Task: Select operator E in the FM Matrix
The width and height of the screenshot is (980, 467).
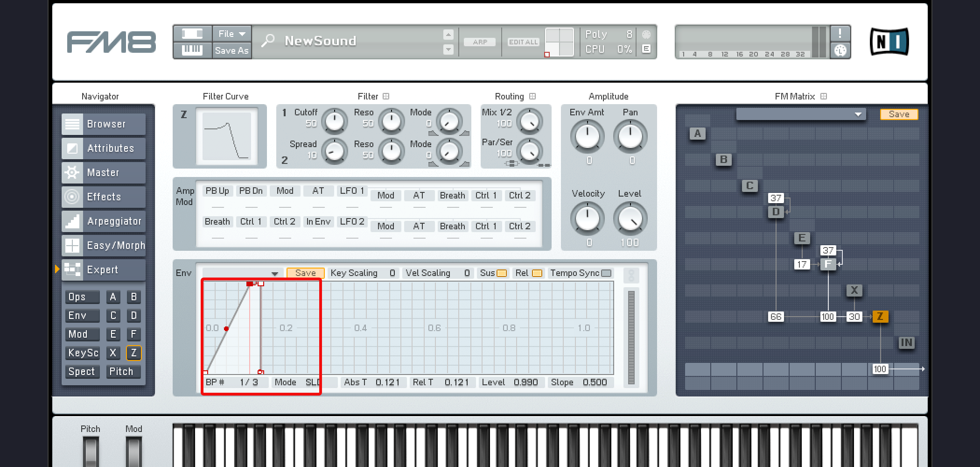Action: pyautogui.click(x=802, y=238)
